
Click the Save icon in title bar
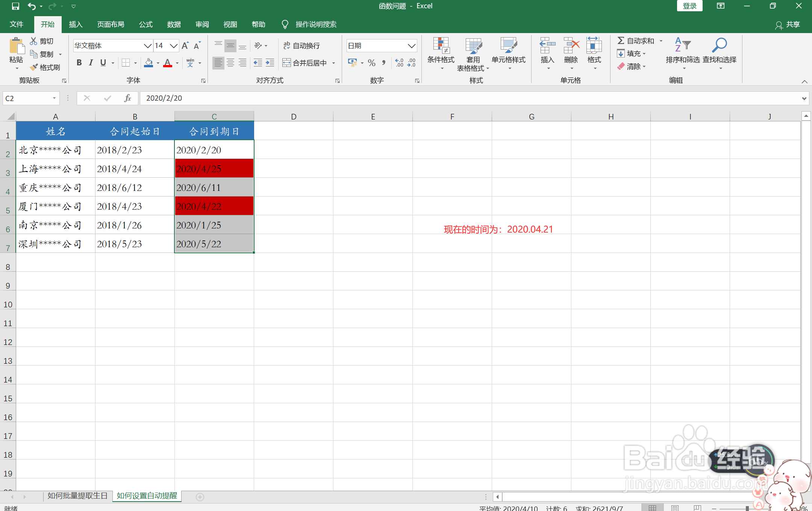coord(15,6)
